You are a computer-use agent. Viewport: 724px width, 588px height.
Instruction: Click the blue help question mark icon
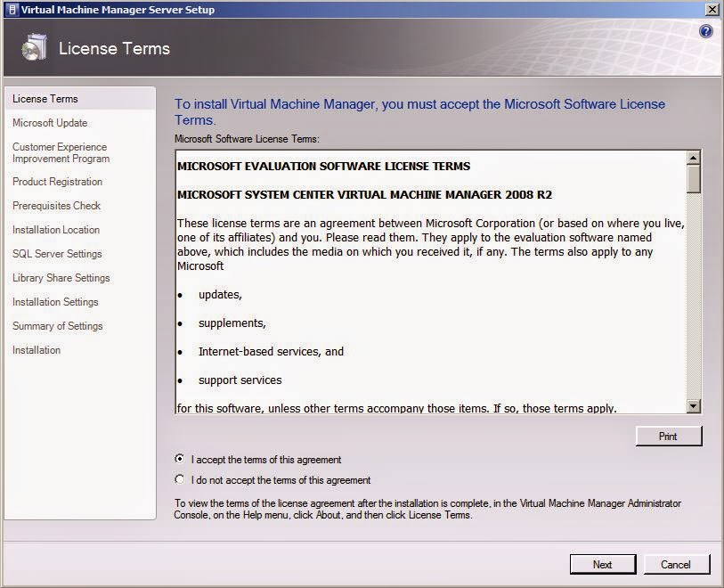[x=705, y=31]
